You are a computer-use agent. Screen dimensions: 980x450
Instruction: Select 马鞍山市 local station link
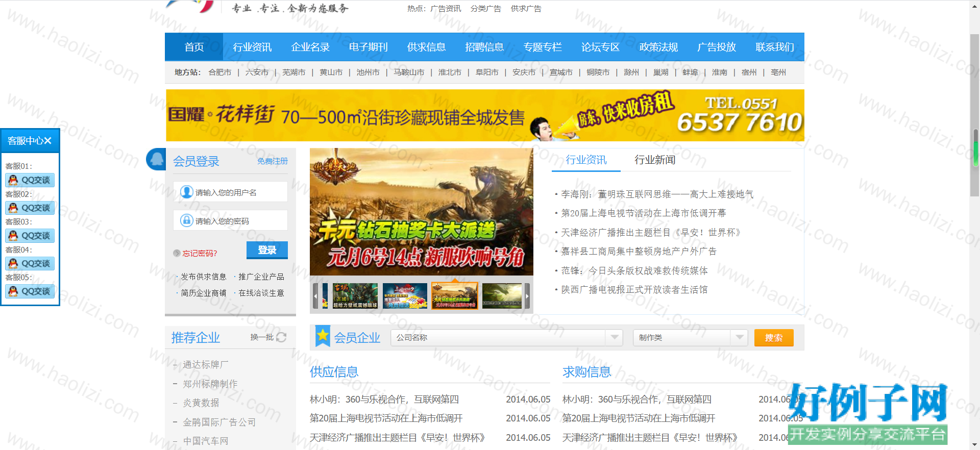coord(409,72)
